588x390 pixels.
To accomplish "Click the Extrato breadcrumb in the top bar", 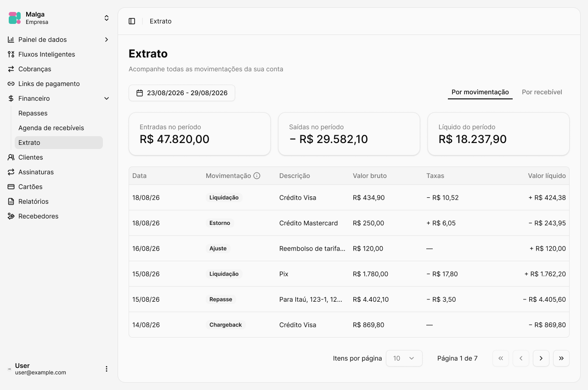I will pos(161,21).
